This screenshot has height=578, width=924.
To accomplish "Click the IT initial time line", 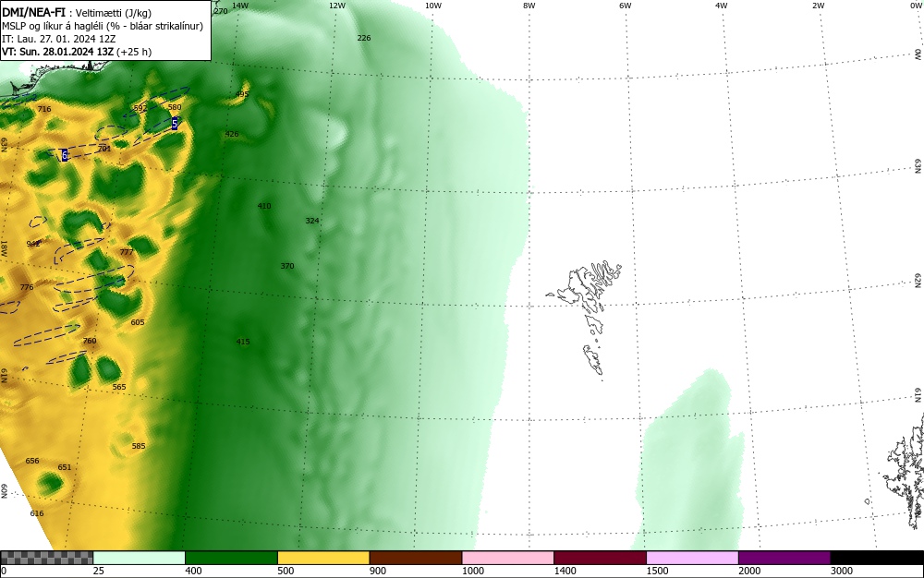I will click(x=59, y=39).
